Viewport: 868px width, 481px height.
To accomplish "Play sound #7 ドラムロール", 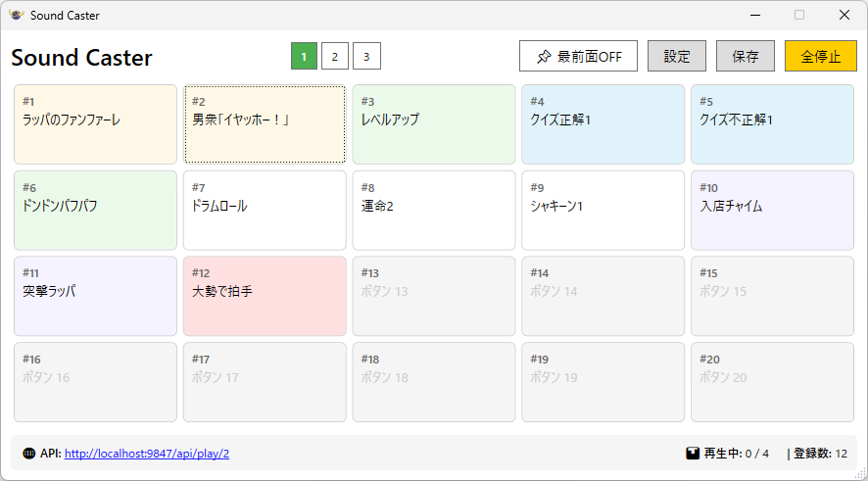I will coord(265,211).
